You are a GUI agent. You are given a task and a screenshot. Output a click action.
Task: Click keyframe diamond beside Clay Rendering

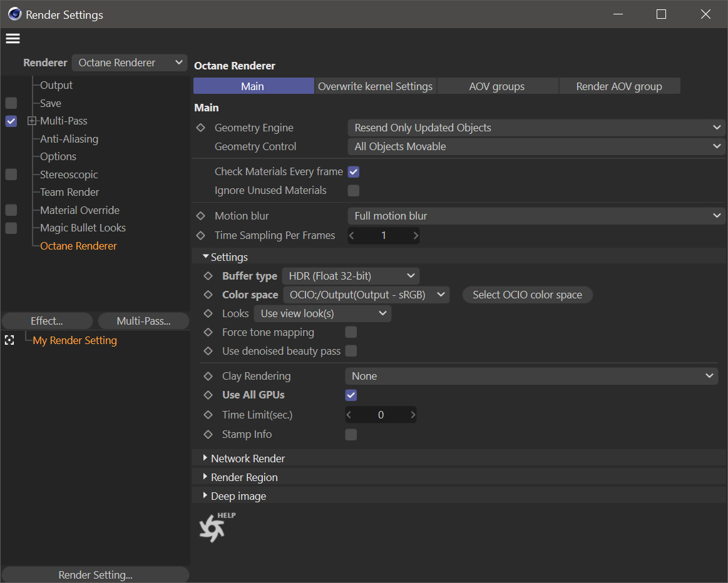coord(208,376)
